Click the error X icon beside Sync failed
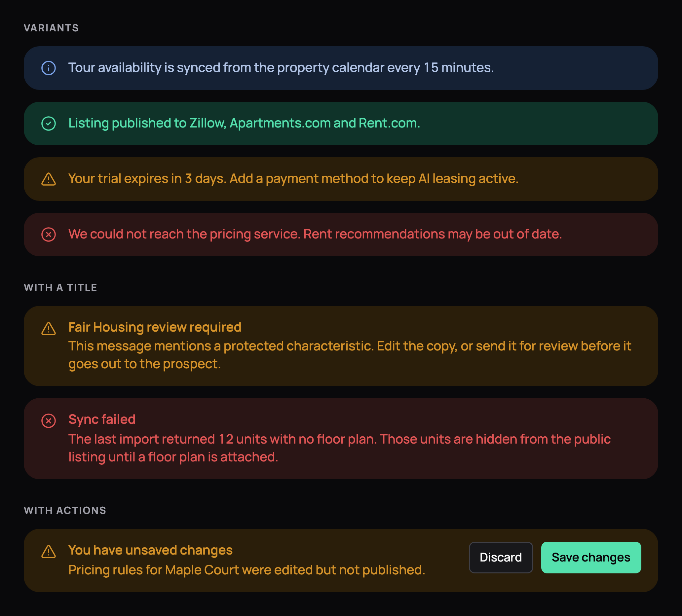This screenshot has height=616, width=682. point(48,420)
